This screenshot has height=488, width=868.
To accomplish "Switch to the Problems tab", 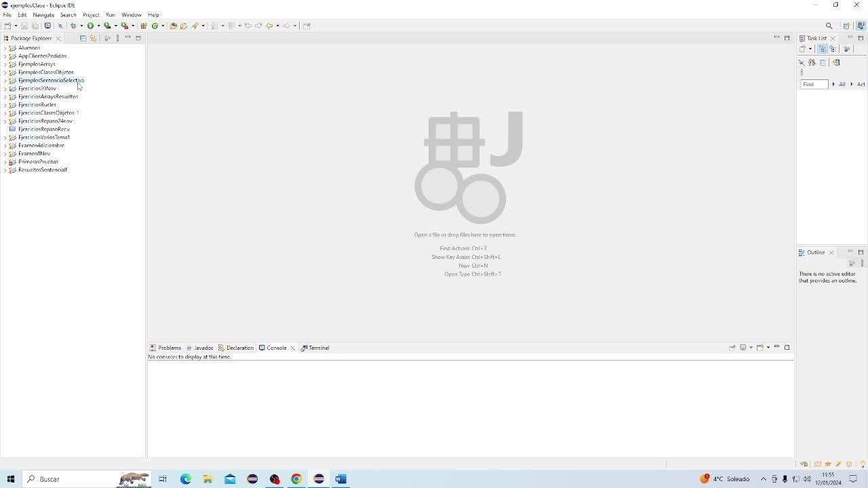I will point(166,348).
